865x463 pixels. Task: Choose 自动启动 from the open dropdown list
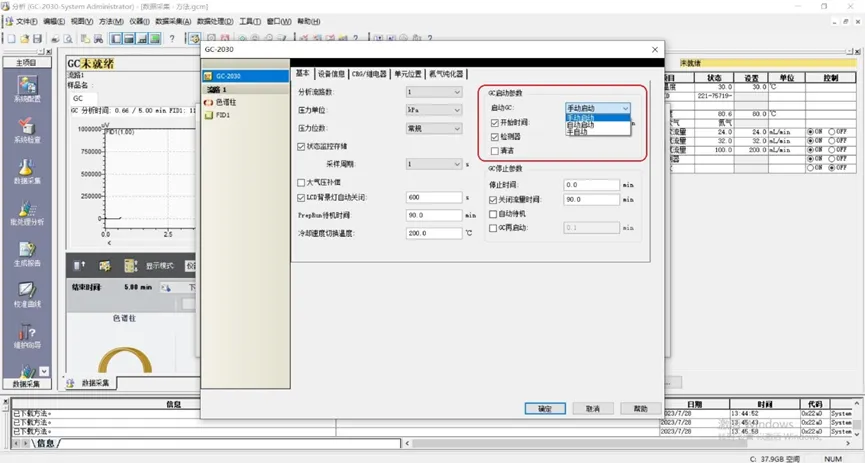tap(581, 124)
